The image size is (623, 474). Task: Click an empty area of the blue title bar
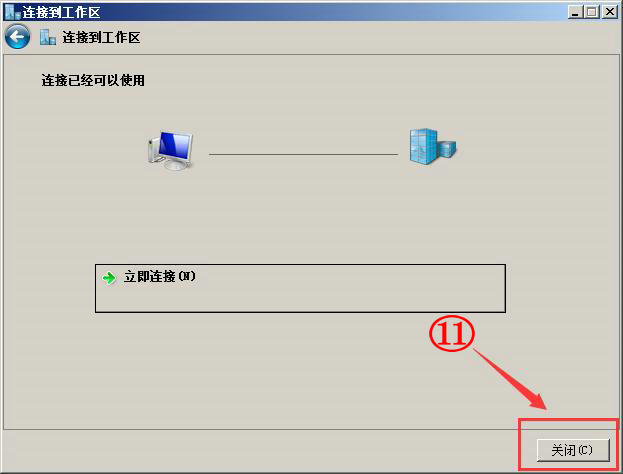334,12
